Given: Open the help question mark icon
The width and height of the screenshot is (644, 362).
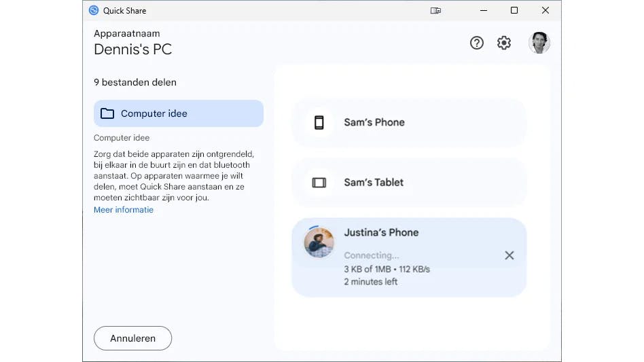Looking at the screenshot, I should [476, 43].
